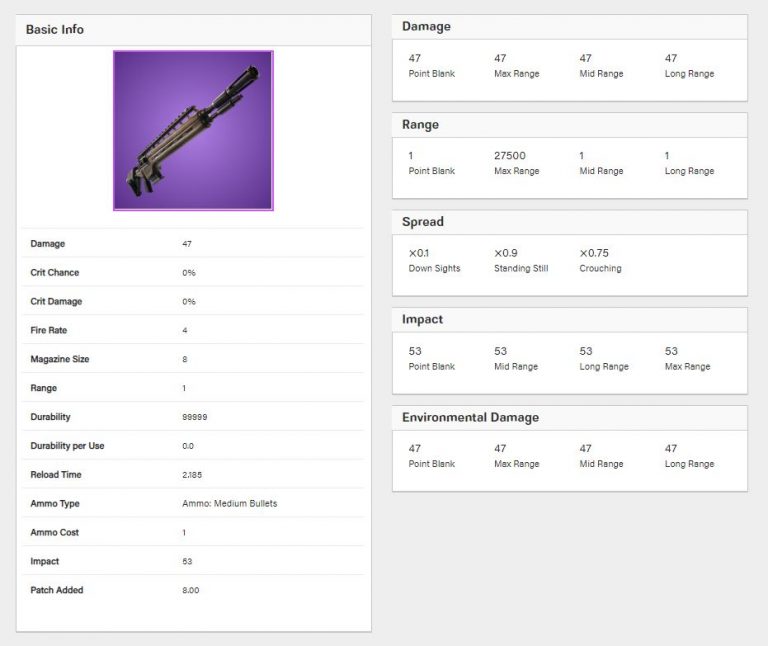Click Max Range label in Impact panel

click(687, 366)
